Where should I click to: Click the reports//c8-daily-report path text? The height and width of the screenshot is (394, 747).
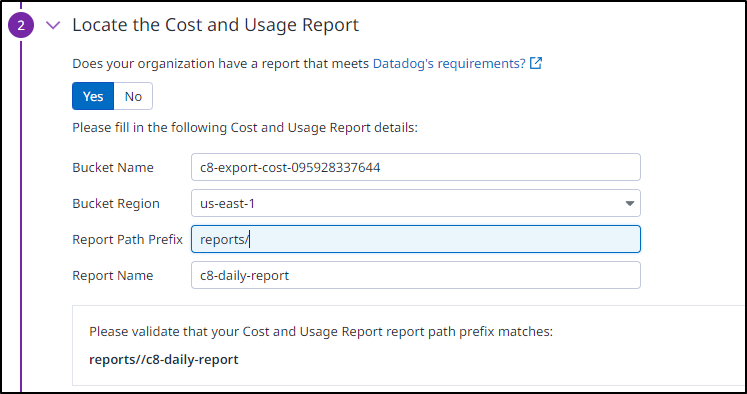tap(163, 359)
